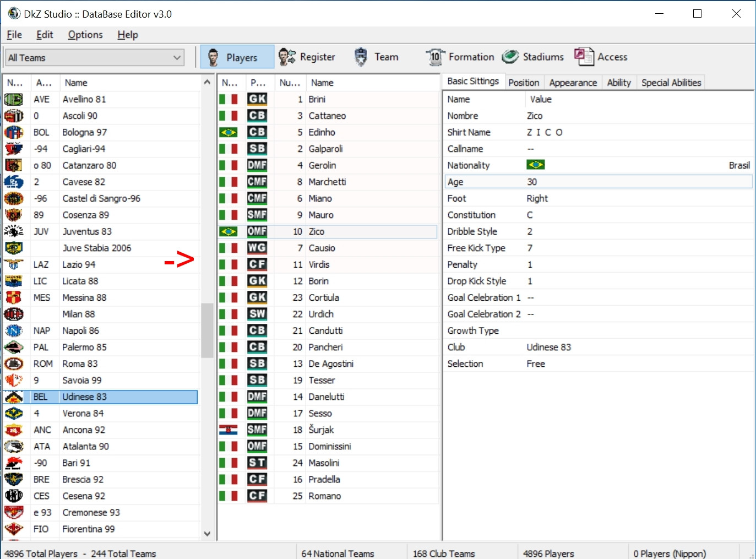Viewport: 756px width, 559px height.
Task: Open the Register section icon
Action: 287,57
